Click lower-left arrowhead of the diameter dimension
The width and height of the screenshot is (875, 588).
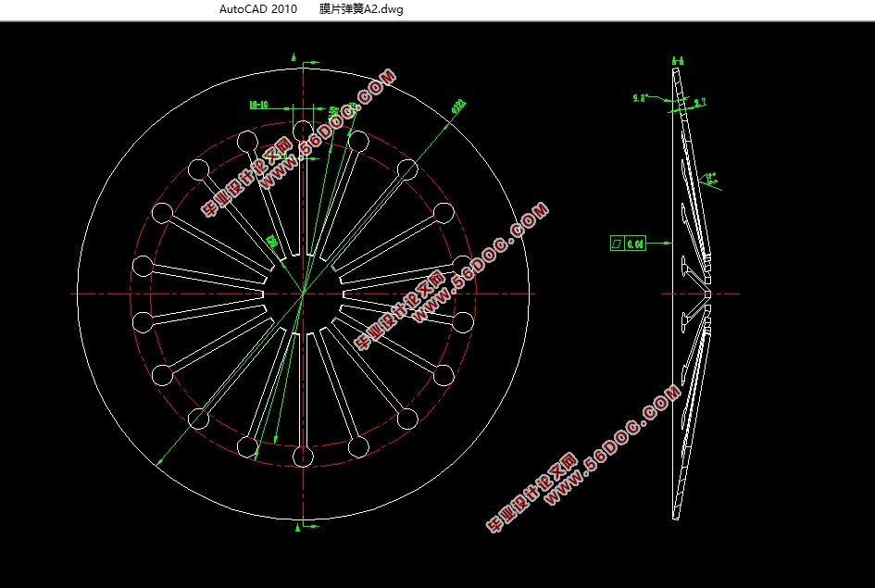tap(158, 462)
